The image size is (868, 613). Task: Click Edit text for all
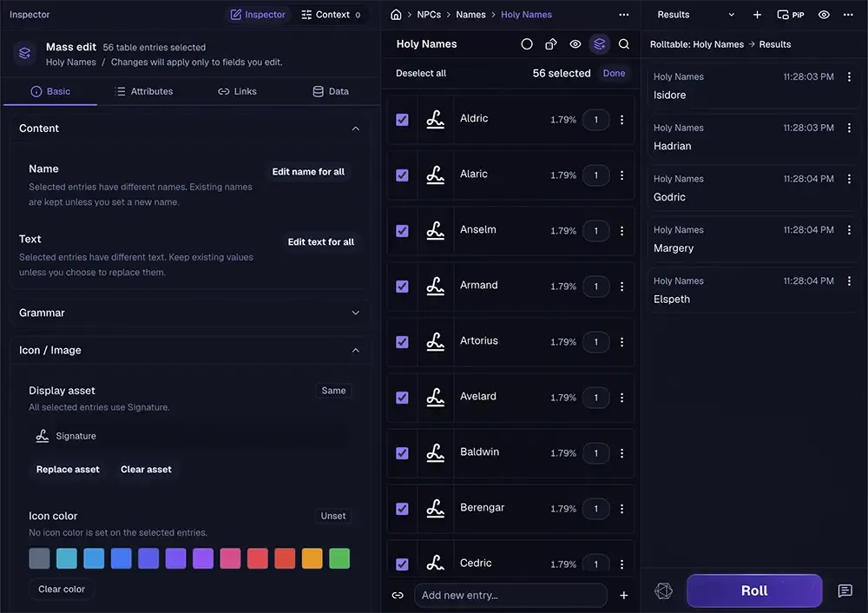pos(320,242)
